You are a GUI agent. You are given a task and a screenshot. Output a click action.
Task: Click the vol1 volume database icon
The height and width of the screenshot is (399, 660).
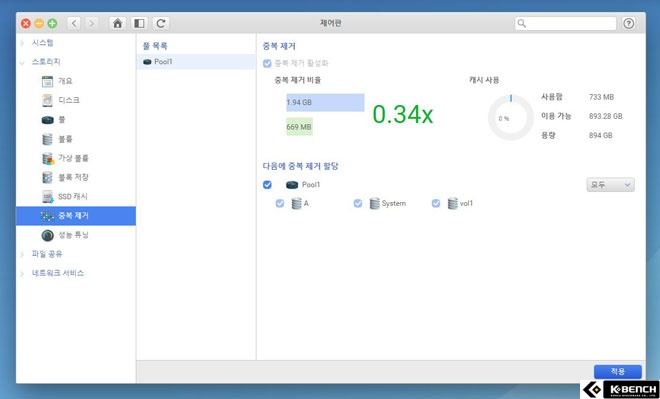(x=453, y=204)
